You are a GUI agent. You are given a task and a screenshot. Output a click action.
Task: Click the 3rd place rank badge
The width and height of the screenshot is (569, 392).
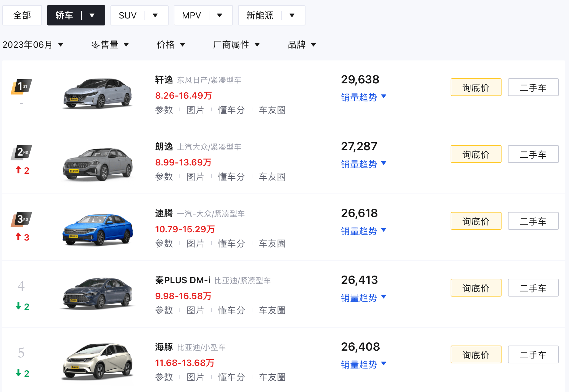[22, 219]
